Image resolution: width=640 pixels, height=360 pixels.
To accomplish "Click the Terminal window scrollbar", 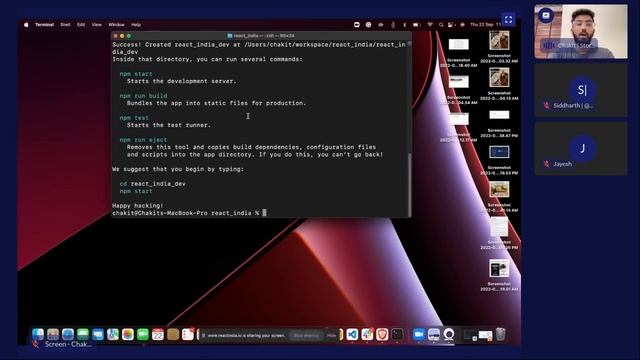I will pyautogui.click(x=409, y=184).
